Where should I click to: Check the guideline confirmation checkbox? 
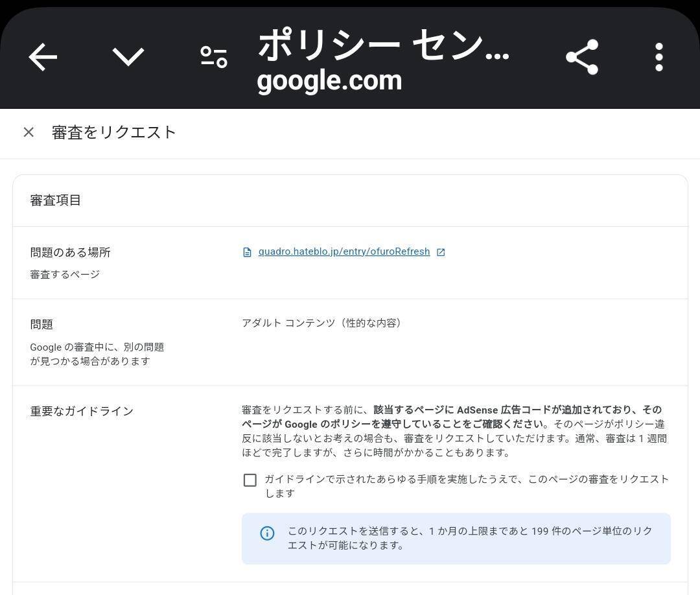click(250, 480)
